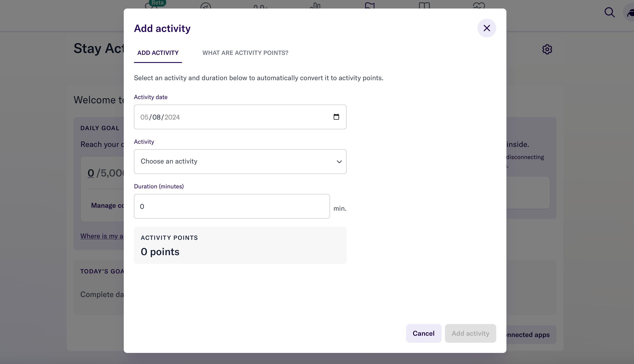Image resolution: width=634 pixels, height=364 pixels.
Task: Submit with the Add activity button
Action: pos(470,333)
